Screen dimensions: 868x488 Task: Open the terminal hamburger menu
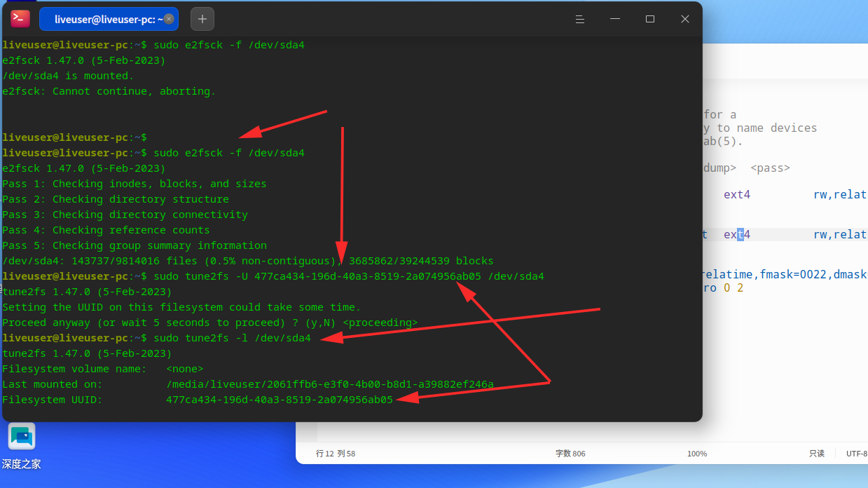pyautogui.click(x=580, y=19)
